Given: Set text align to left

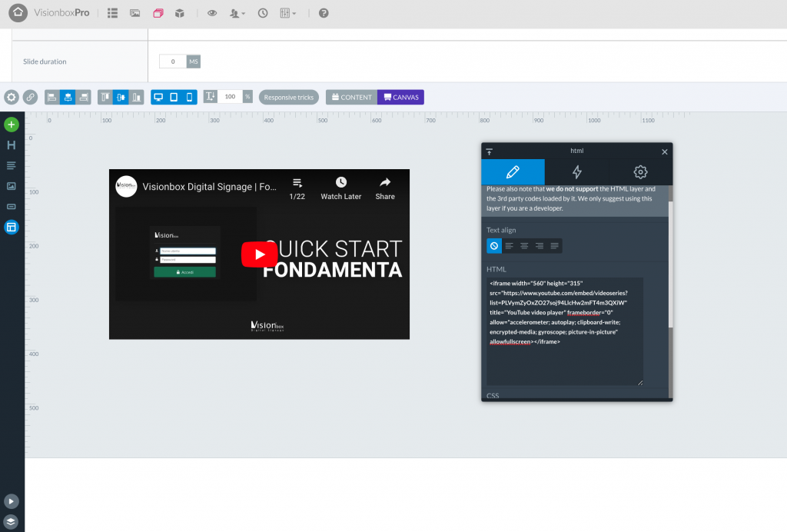Looking at the screenshot, I should click(x=510, y=246).
